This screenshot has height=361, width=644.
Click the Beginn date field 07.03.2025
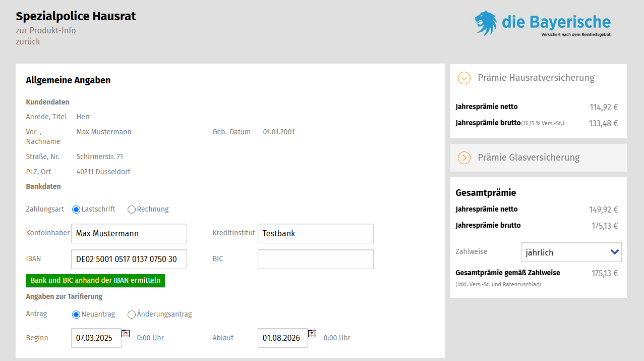[96, 338]
